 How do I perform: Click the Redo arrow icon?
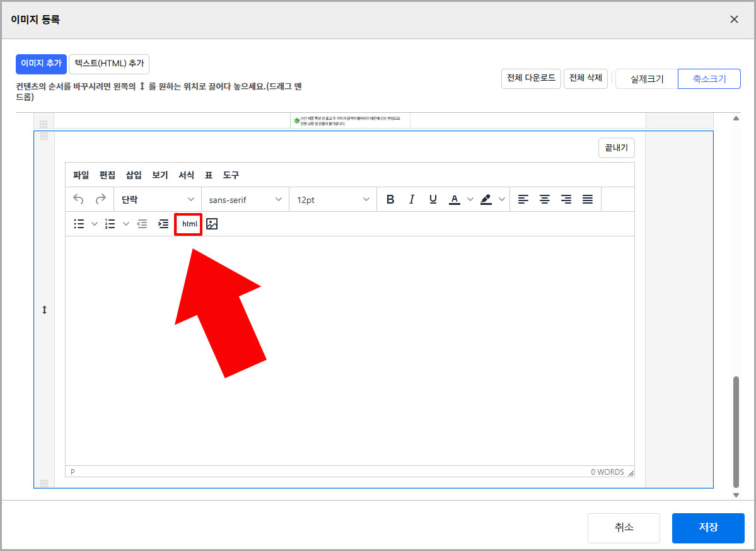point(101,199)
